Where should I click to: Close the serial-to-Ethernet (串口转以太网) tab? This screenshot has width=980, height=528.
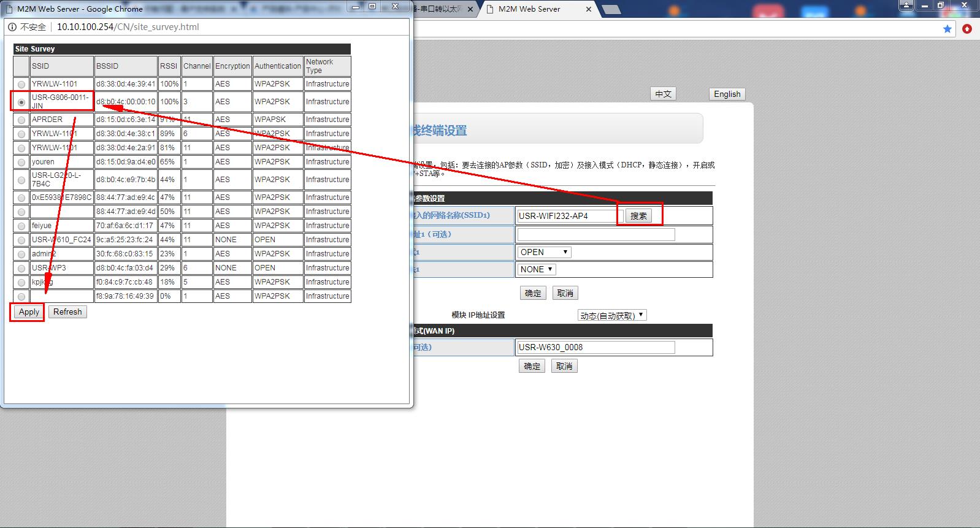click(x=470, y=9)
